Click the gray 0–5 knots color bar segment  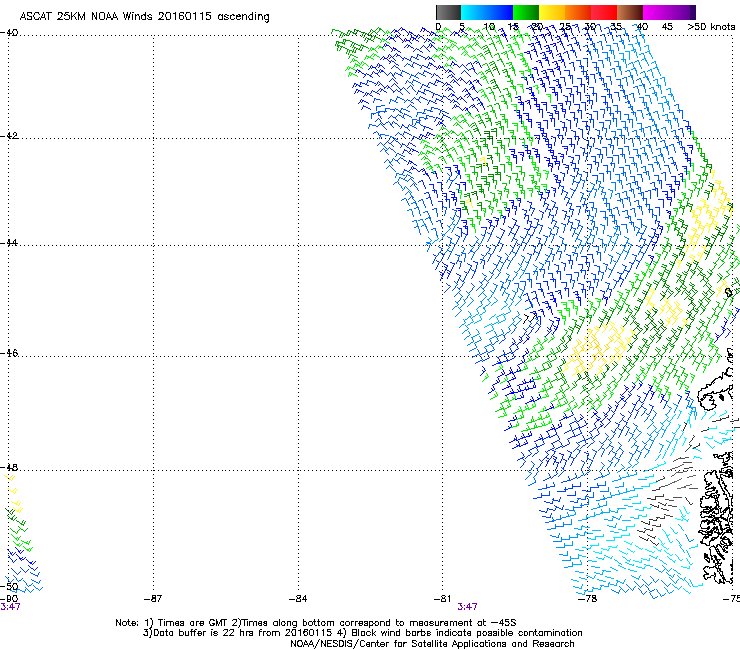pyautogui.click(x=448, y=12)
